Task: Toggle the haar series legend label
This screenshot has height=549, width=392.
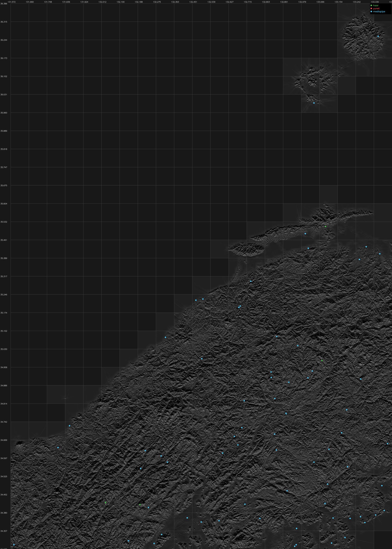Action: pos(376,5)
